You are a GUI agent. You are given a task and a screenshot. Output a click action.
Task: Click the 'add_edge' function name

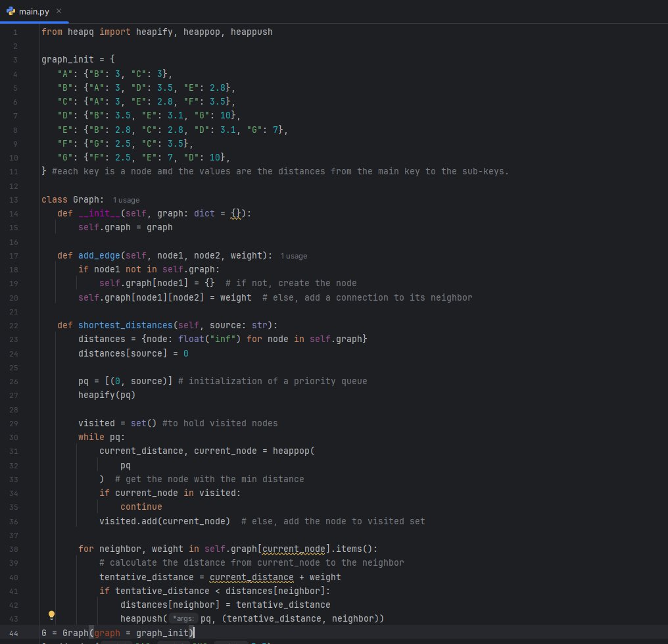99,255
